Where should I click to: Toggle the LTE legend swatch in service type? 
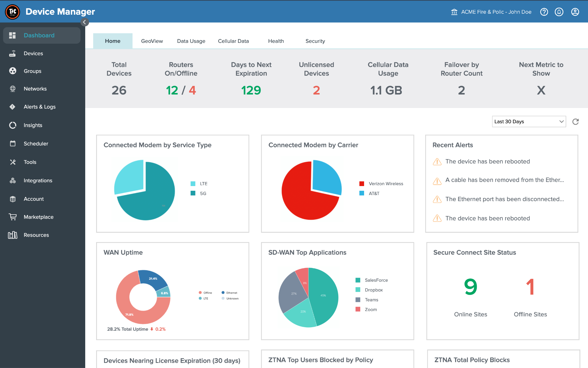click(193, 184)
